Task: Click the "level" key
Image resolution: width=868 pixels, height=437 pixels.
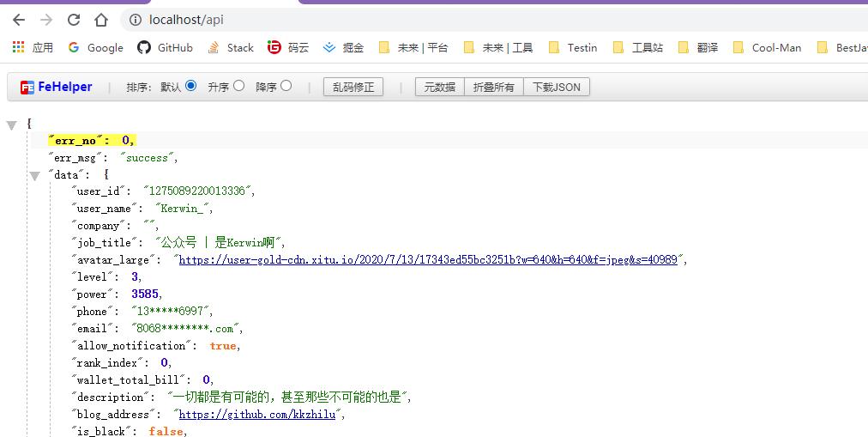Action: [93, 276]
